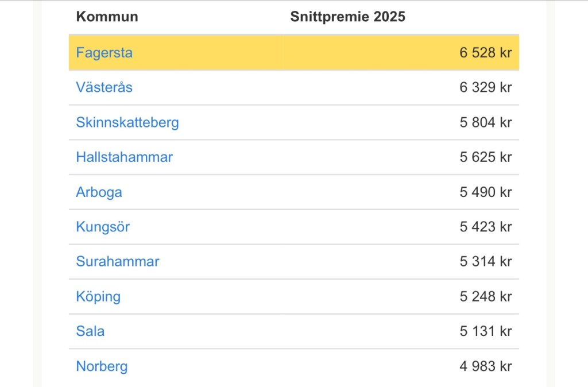Click the Snittpremie 2025 column header

click(347, 17)
